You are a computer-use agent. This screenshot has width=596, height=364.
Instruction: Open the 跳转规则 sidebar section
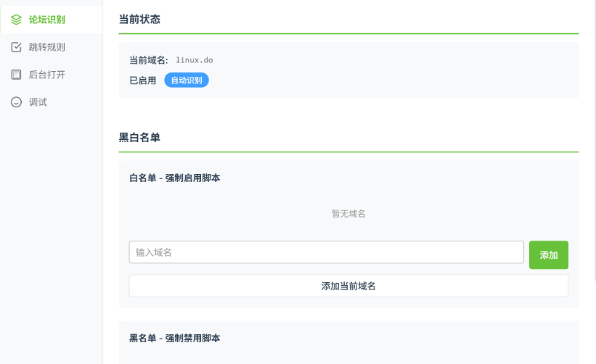[47, 47]
